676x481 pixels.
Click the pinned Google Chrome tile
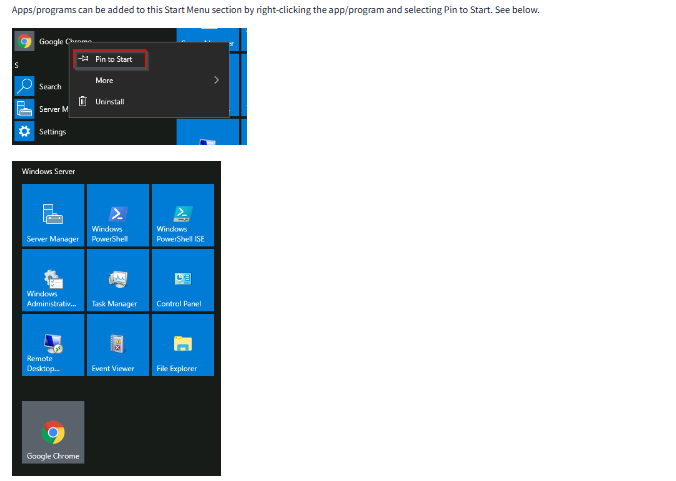click(53, 432)
